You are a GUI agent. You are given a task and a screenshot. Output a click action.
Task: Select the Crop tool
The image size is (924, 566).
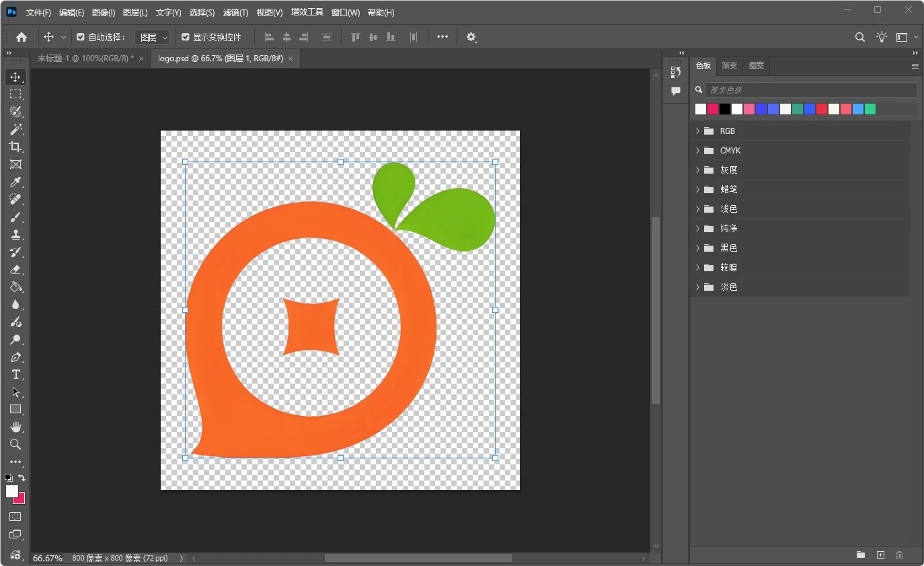click(15, 147)
